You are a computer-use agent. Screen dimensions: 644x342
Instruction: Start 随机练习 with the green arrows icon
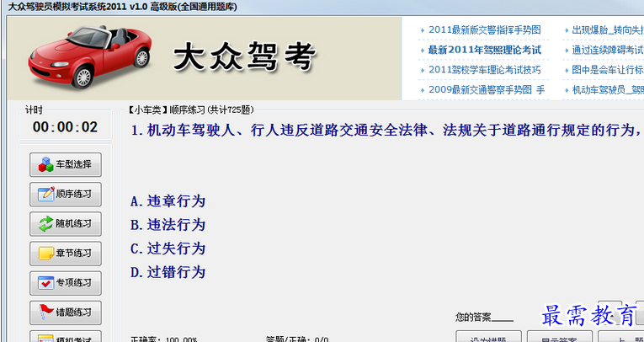[x=66, y=223]
